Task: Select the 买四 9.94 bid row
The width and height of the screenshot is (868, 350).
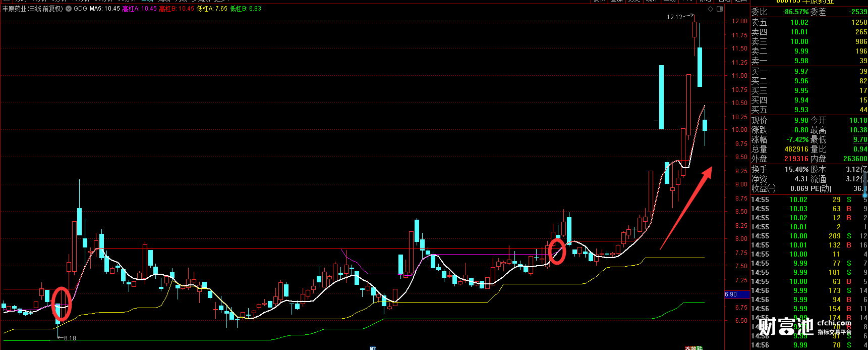Action: pyautogui.click(x=809, y=100)
